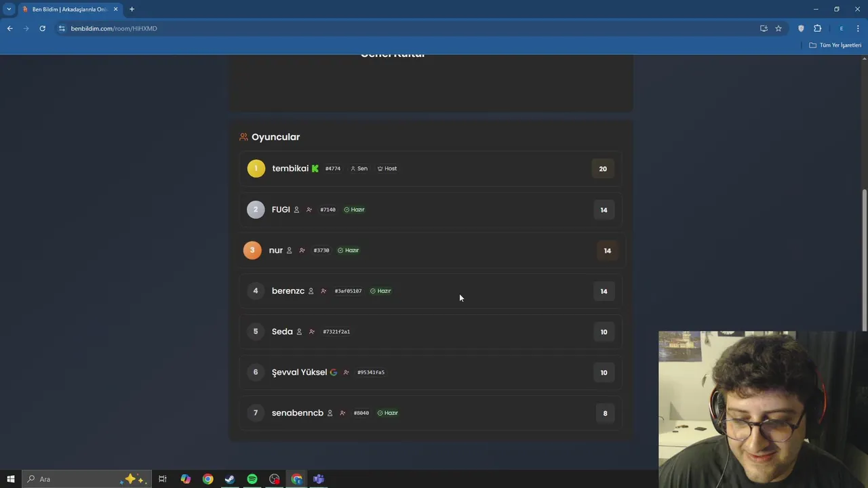The height and width of the screenshot is (488, 868).
Task: Click tembikai's score of 20
Action: 603,169
